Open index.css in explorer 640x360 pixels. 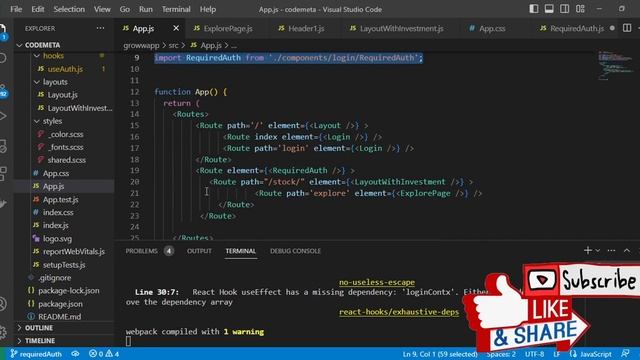pos(58,212)
